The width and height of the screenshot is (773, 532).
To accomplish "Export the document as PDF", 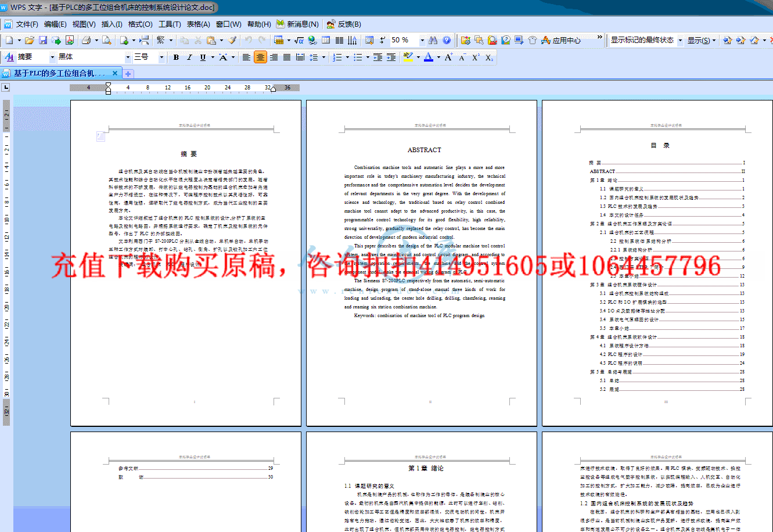I will [70, 40].
